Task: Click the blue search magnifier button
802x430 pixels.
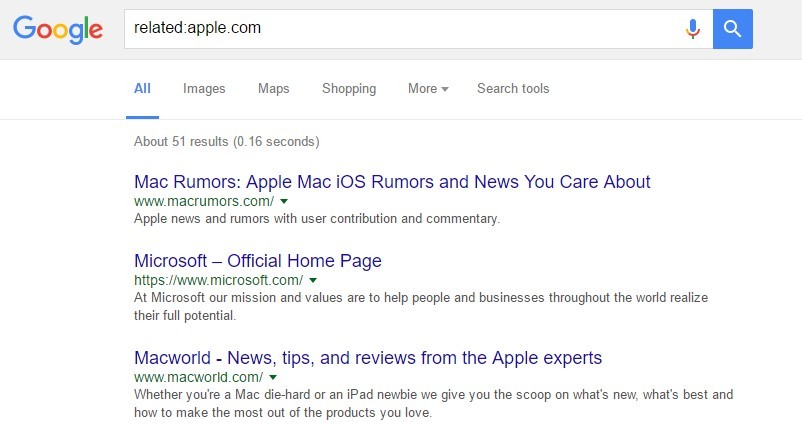Action: (732, 29)
